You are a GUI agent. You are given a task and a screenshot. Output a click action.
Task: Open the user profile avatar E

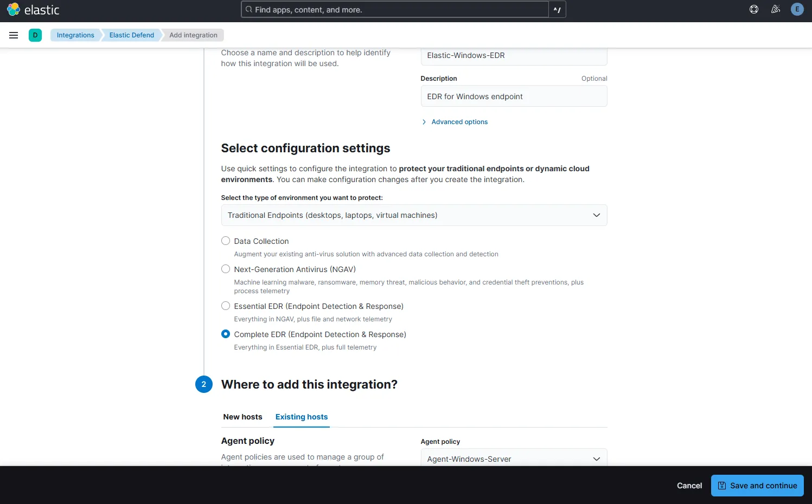[797, 9]
